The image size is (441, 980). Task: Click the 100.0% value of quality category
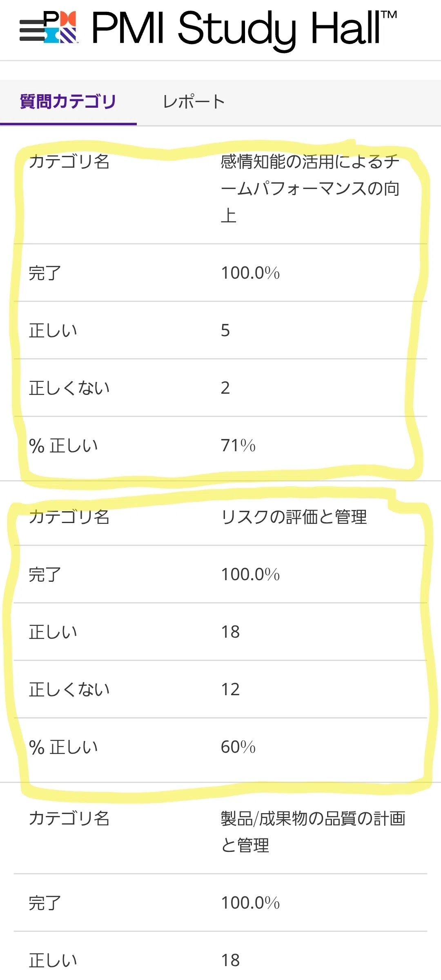[x=250, y=903]
